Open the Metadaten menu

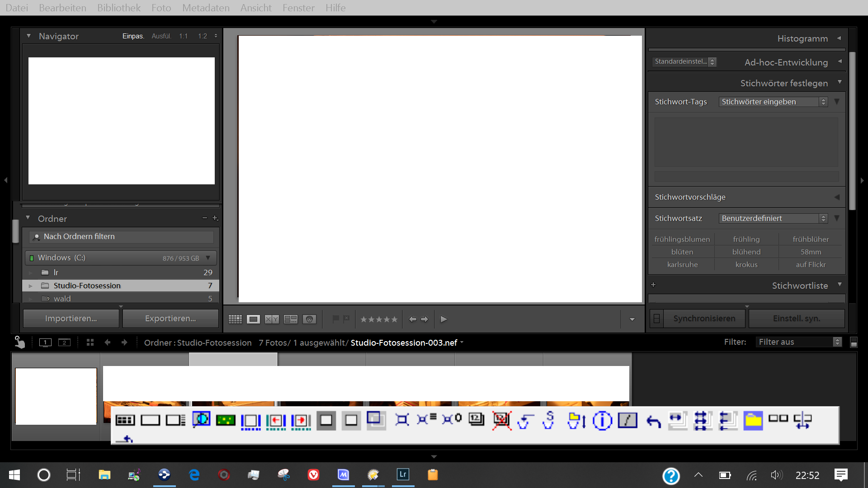(206, 8)
